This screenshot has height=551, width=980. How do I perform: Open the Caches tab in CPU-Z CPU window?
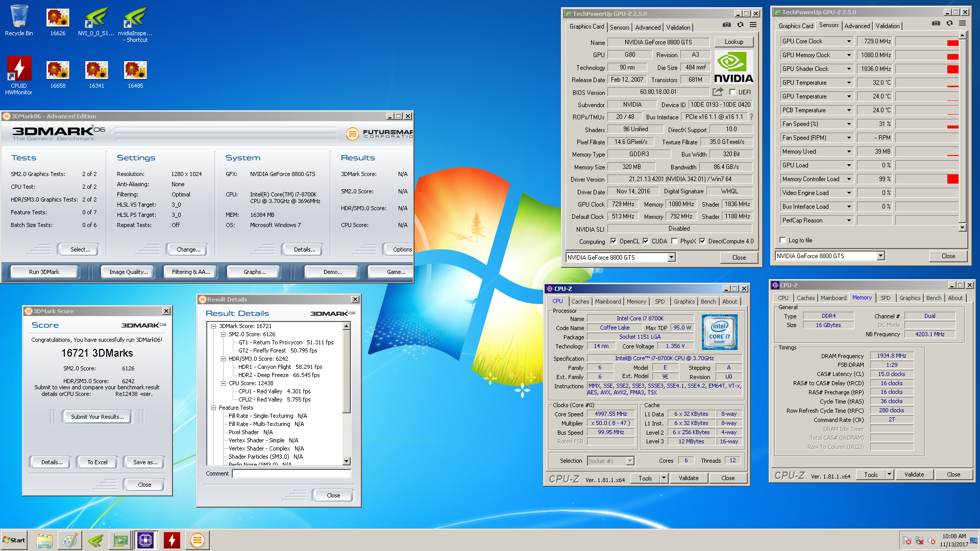tap(580, 302)
